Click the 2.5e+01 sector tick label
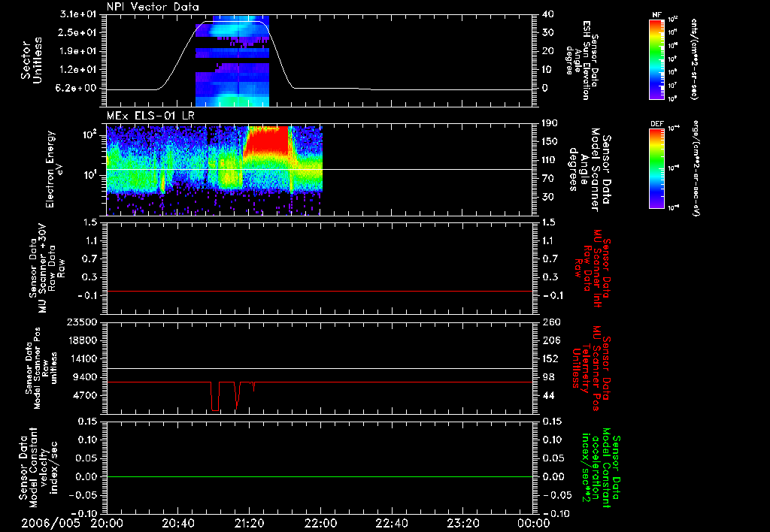Image resolution: width=770 pixels, height=532 pixels. [78, 32]
